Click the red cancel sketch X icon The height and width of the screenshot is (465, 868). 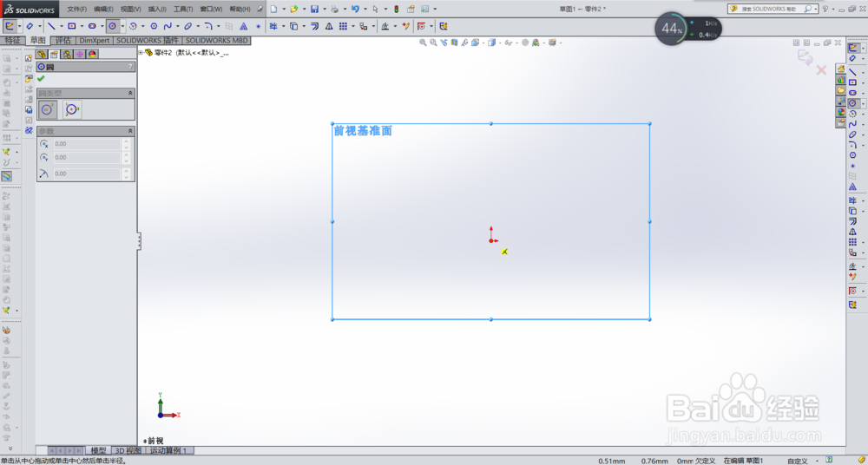point(821,70)
